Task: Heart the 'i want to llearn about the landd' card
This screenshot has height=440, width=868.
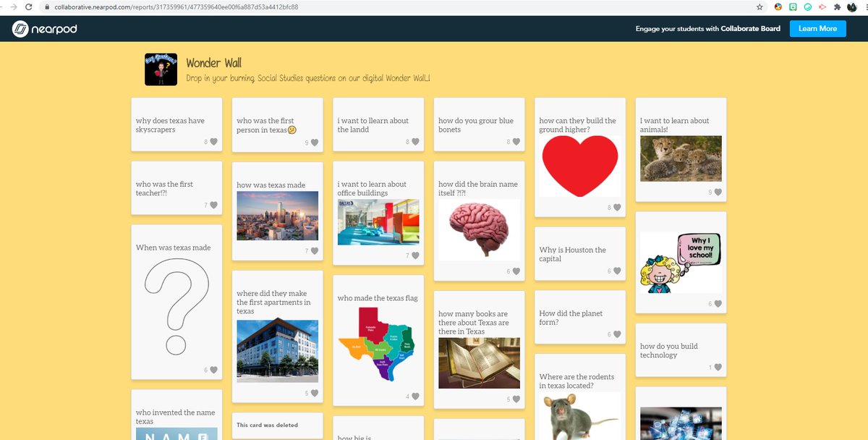Action: pos(415,142)
